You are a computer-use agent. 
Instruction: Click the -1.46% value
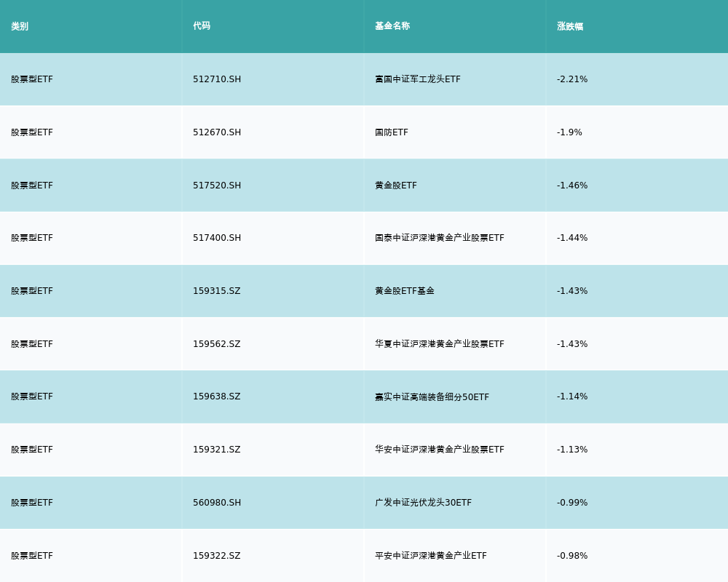pyautogui.click(x=572, y=186)
